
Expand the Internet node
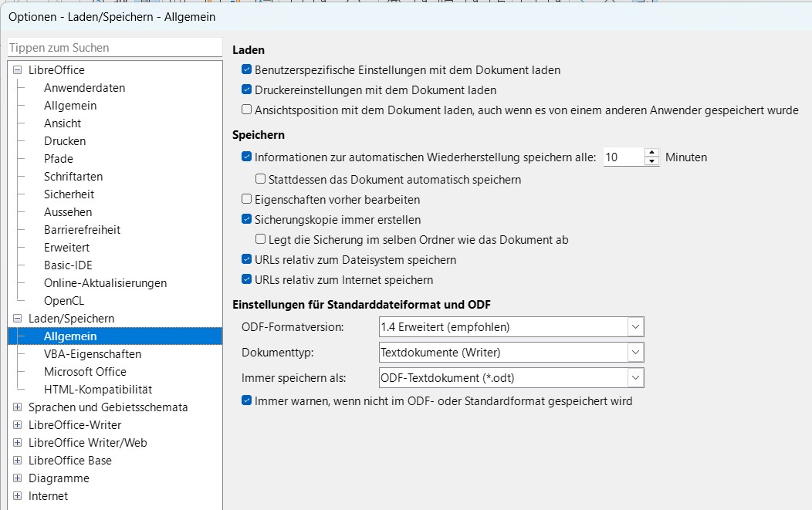click(x=17, y=496)
